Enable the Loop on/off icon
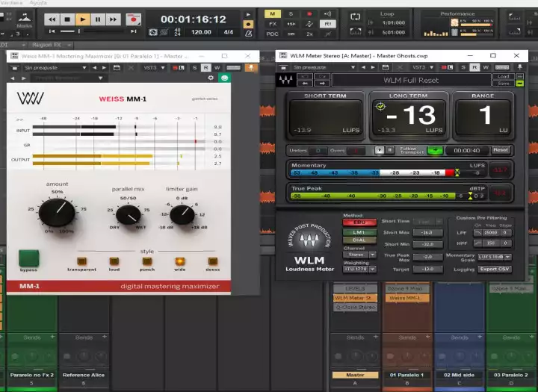Image resolution: width=538 pixels, height=392 pixels. click(356, 16)
